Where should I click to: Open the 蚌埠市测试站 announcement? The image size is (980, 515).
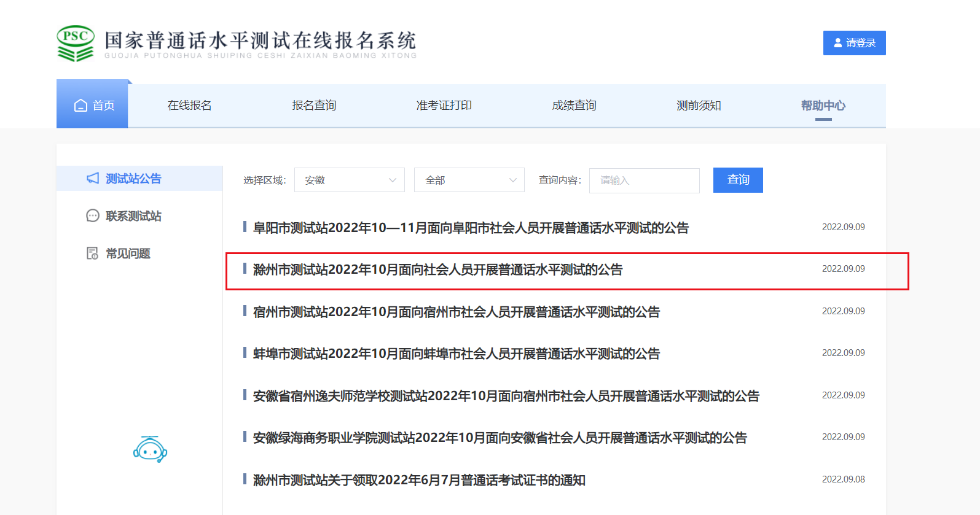click(456, 354)
